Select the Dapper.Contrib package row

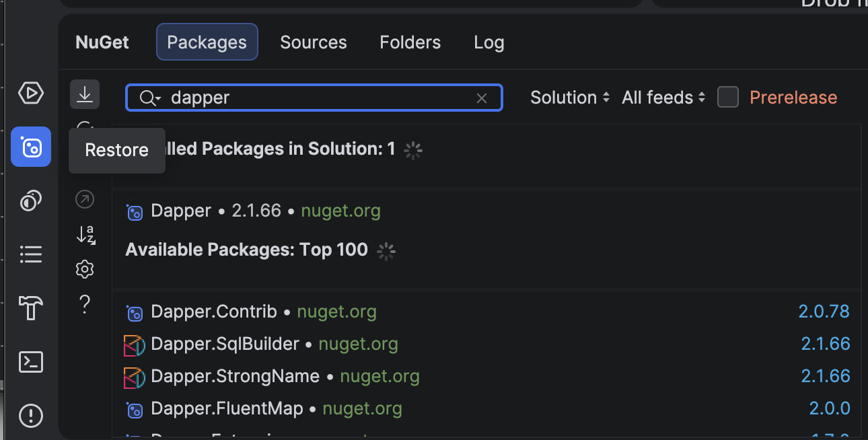point(214,312)
